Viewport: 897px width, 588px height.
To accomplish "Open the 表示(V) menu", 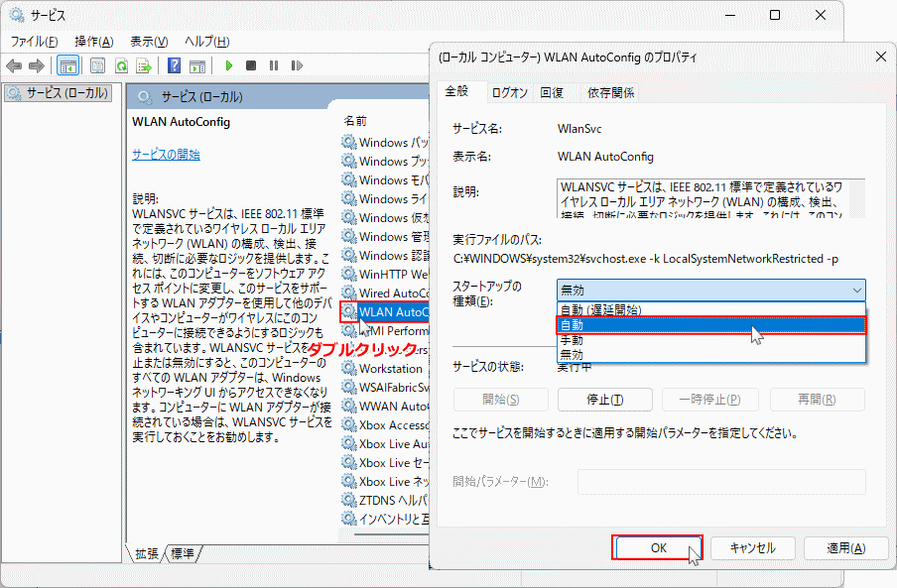I will pyautogui.click(x=149, y=42).
